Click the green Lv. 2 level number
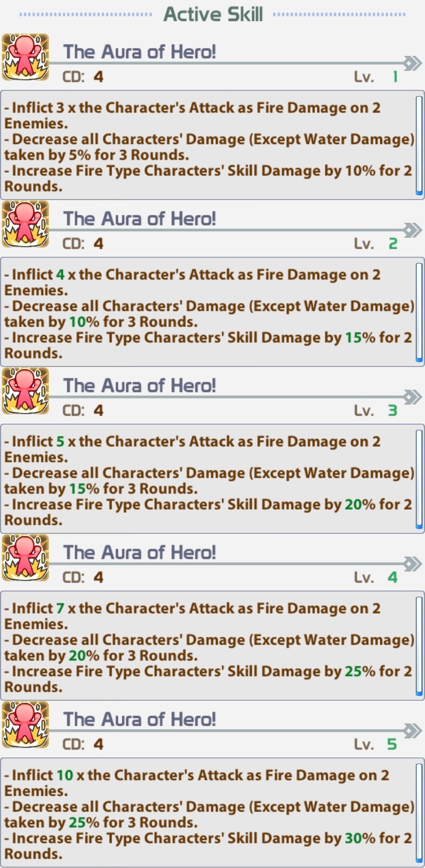The height and width of the screenshot is (868, 425). coord(393,244)
